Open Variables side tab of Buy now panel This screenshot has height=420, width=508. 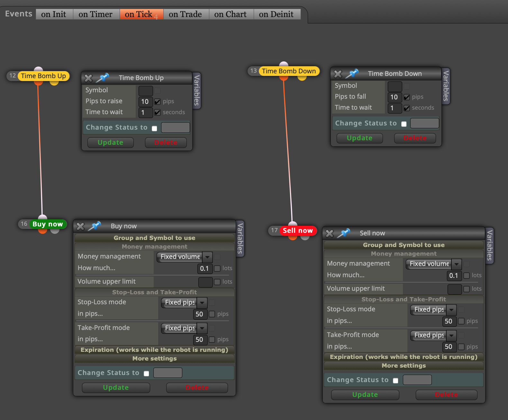tap(240, 239)
